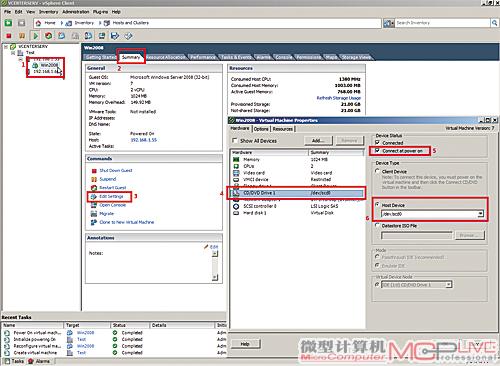Click the Edit Settings command icon
This screenshot has width=500, height=366.
(94, 197)
